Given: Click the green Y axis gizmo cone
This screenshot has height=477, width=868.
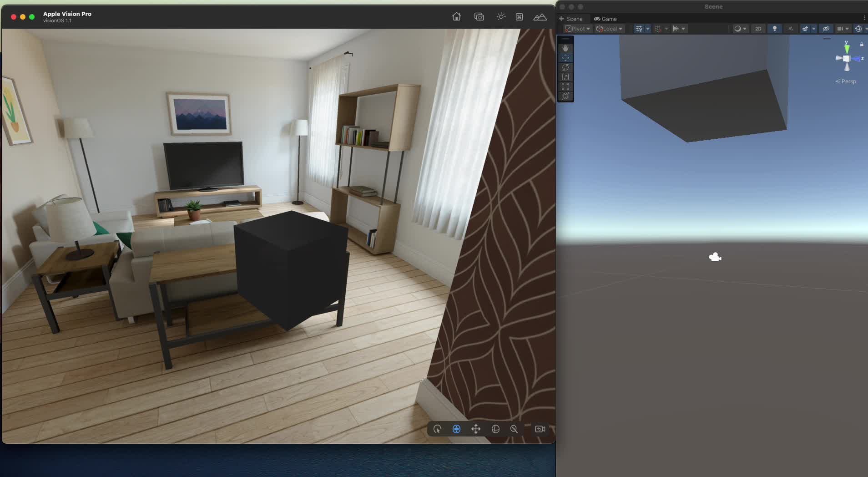Looking at the screenshot, I should pyautogui.click(x=847, y=48).
